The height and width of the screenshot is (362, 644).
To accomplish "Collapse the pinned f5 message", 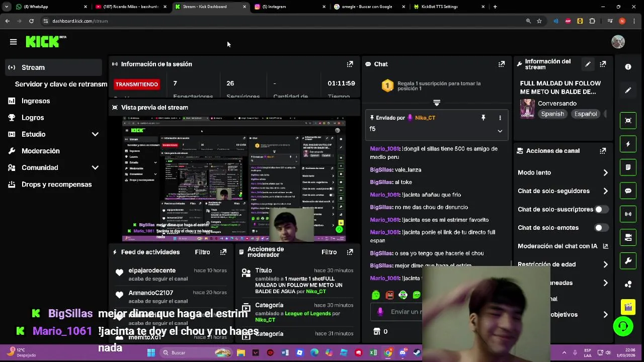I will [500, 131].
